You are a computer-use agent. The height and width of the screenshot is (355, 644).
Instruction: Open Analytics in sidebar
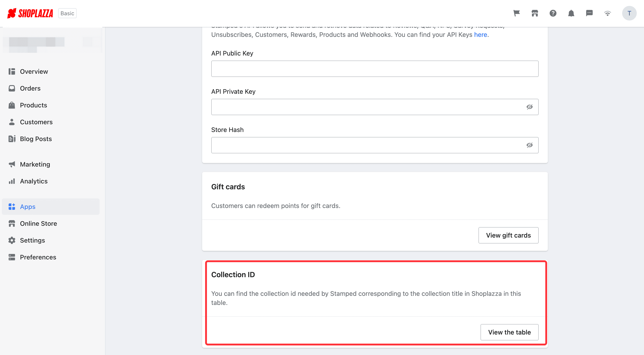tap(51, 181)
